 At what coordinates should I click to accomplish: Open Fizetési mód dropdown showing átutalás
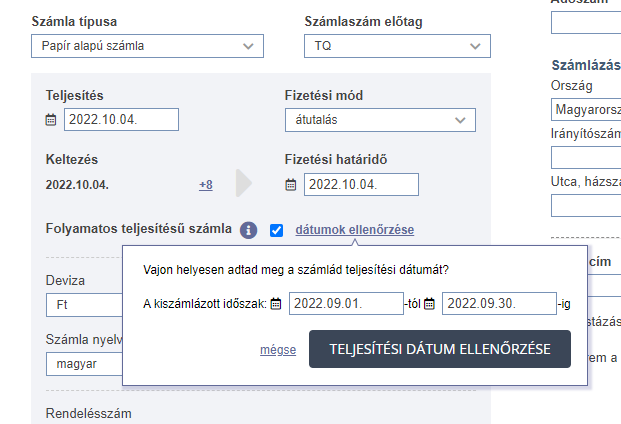[x=380, y=120]
